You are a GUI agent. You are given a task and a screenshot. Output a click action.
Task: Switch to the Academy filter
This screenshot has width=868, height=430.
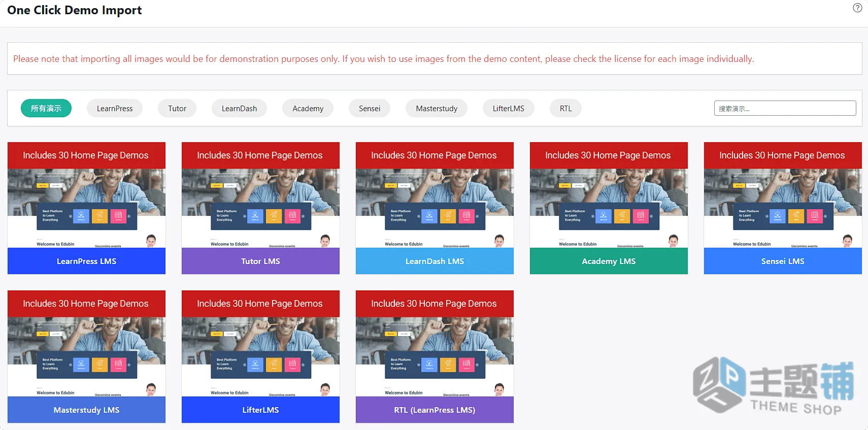tap(308, 108)
